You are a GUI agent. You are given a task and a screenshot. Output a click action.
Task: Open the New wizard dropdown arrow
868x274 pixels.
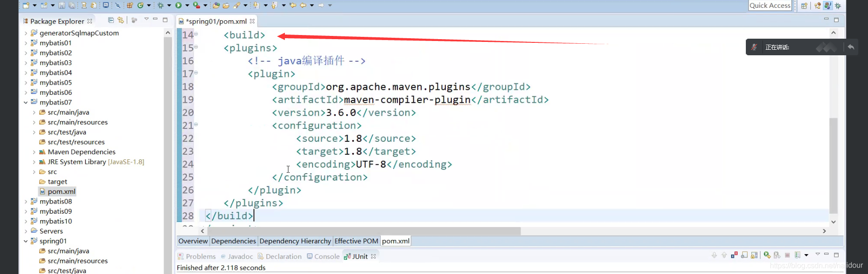tap(35, 6)
